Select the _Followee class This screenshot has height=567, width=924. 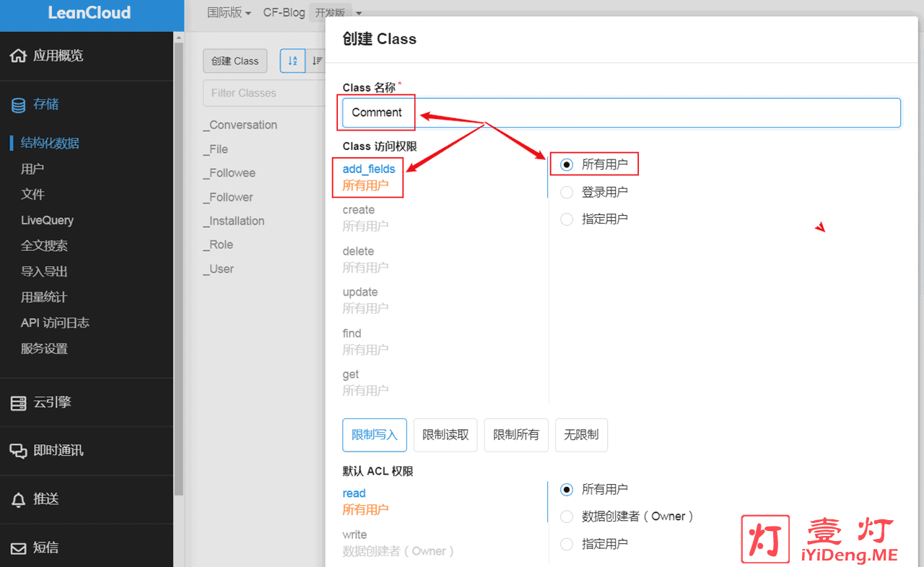point(230,173)
